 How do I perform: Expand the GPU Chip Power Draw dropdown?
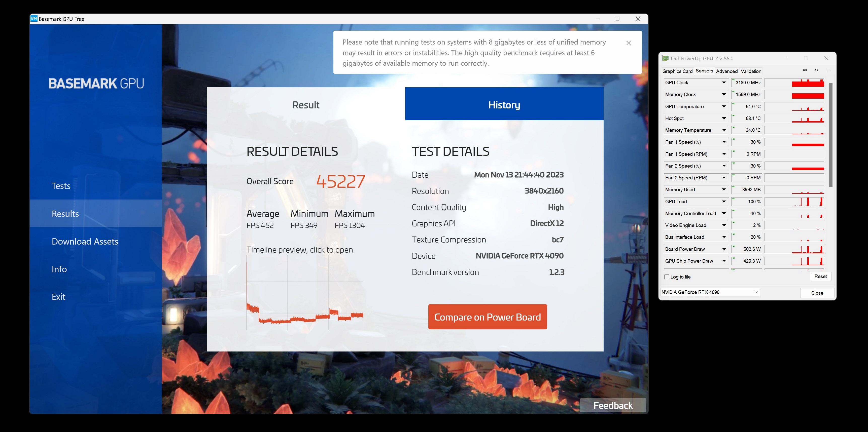coord(724,261)
